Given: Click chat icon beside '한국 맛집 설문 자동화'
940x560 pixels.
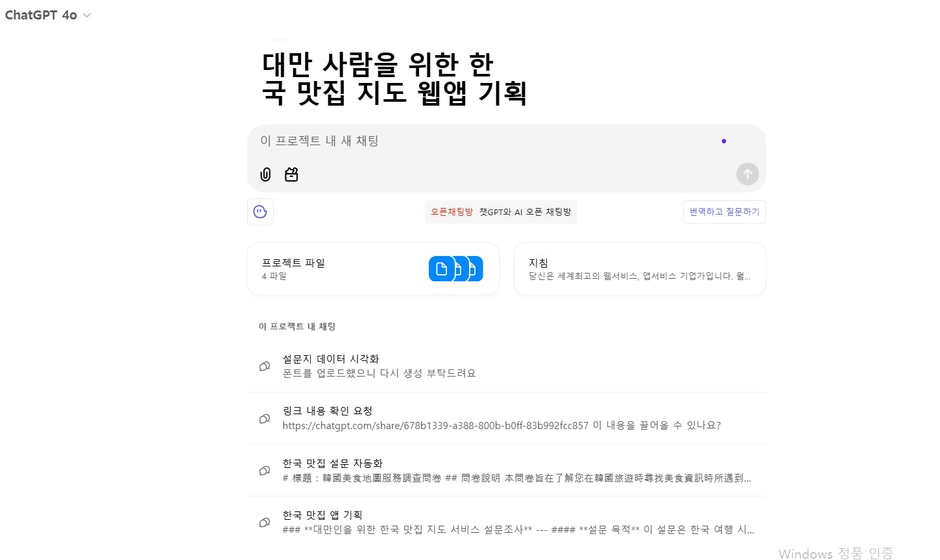Looking at the screenshot, I should [x=265, y=471].
